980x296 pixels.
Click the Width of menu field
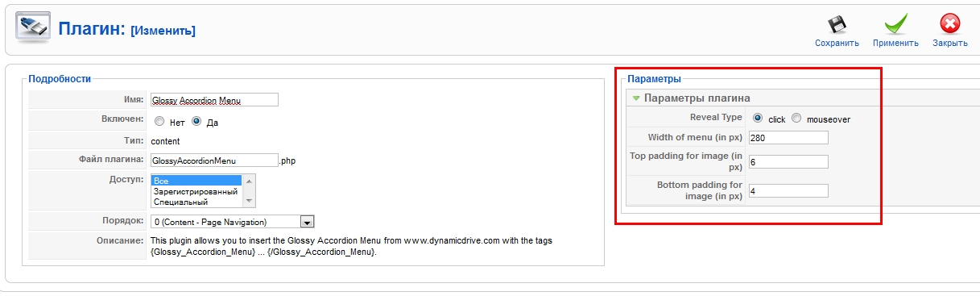pyautogui.click(x=788, y=137)
